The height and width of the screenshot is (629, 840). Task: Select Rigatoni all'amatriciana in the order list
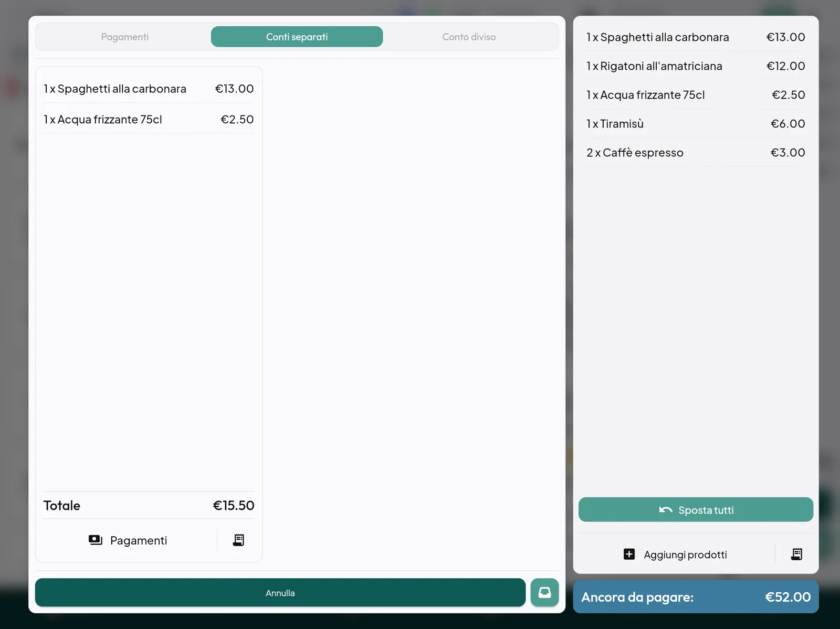coord(696,66)
